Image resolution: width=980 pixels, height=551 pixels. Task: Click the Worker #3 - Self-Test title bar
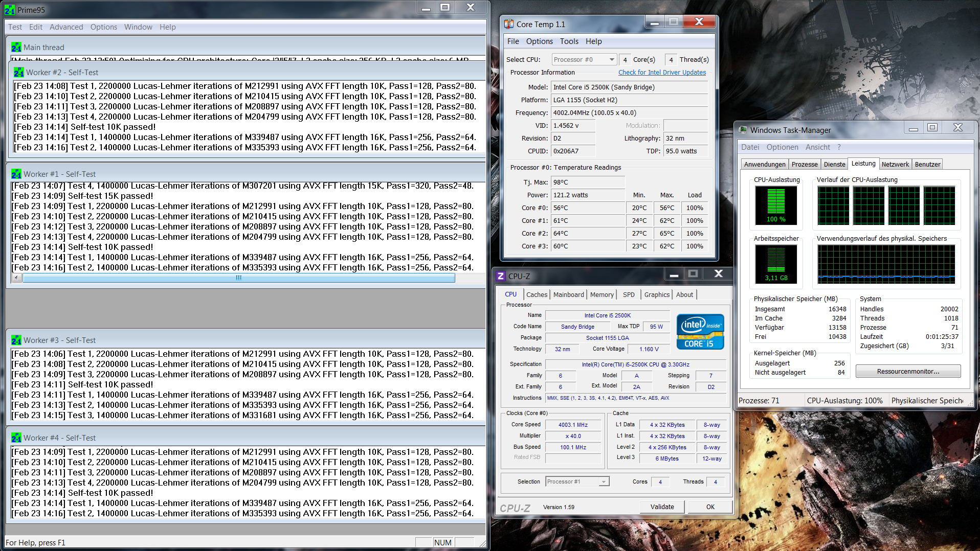point(246,340)
